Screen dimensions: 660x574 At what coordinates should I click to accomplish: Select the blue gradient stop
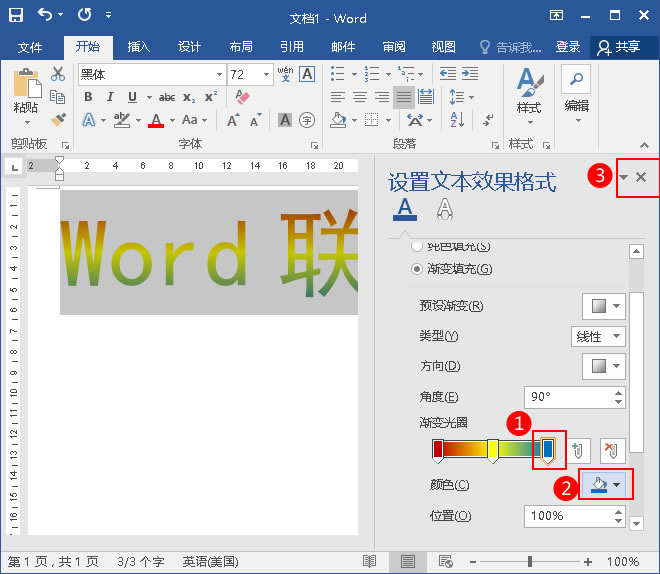[548, 450]
